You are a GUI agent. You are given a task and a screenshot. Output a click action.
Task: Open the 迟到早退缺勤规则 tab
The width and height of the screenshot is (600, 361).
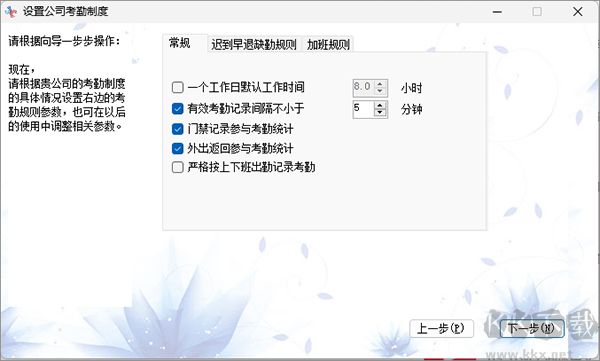tap(254, 44)
